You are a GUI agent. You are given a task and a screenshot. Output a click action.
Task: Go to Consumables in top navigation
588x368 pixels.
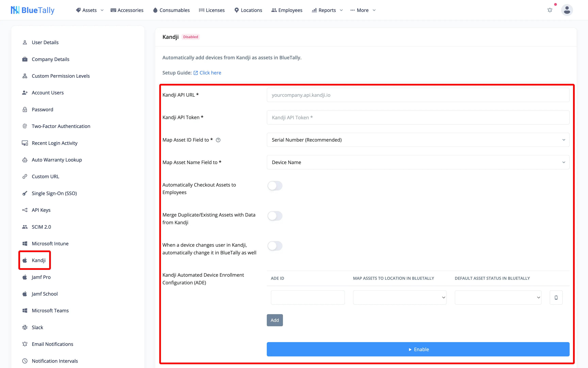pos(171,10)
